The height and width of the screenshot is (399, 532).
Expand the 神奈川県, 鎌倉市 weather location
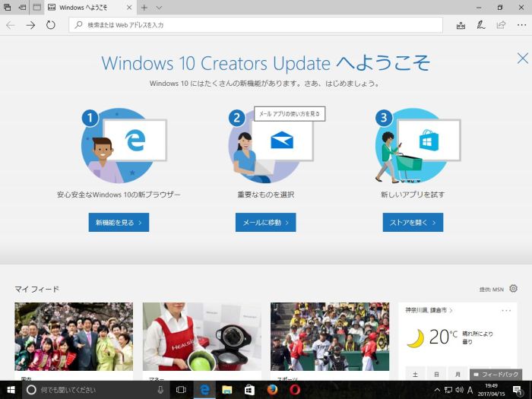429,310
